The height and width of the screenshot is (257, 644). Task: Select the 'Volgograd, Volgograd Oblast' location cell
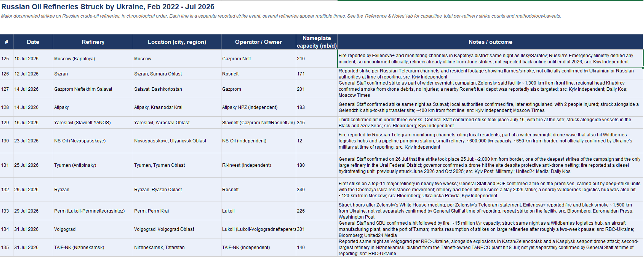pyautogui.click(x=177, y=229)
